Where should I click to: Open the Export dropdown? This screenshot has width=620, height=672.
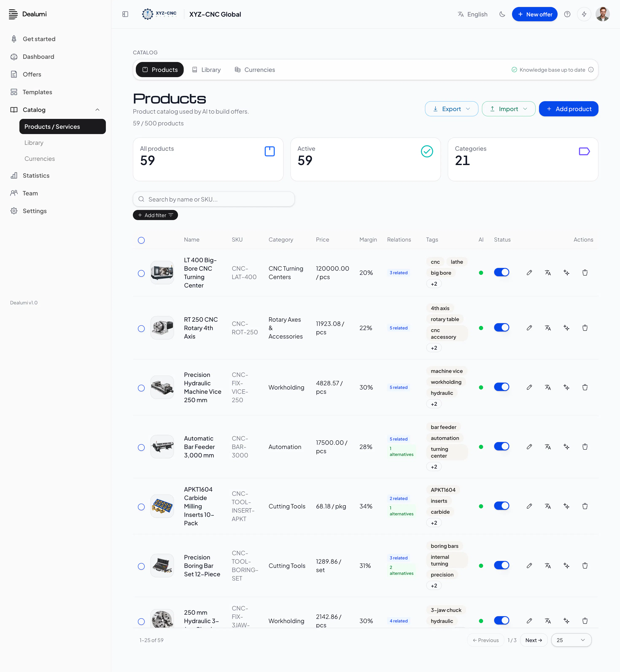click(451, 109)
